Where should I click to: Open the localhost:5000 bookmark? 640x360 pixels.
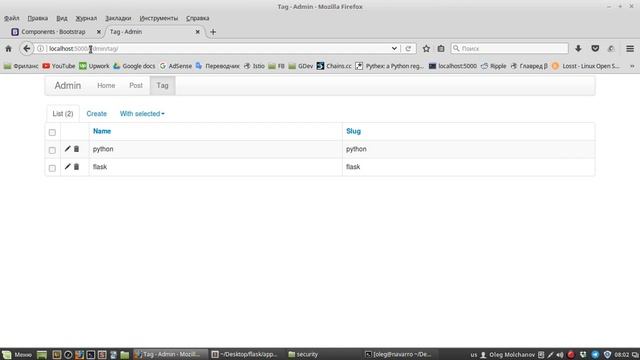[x=453, y=66]
